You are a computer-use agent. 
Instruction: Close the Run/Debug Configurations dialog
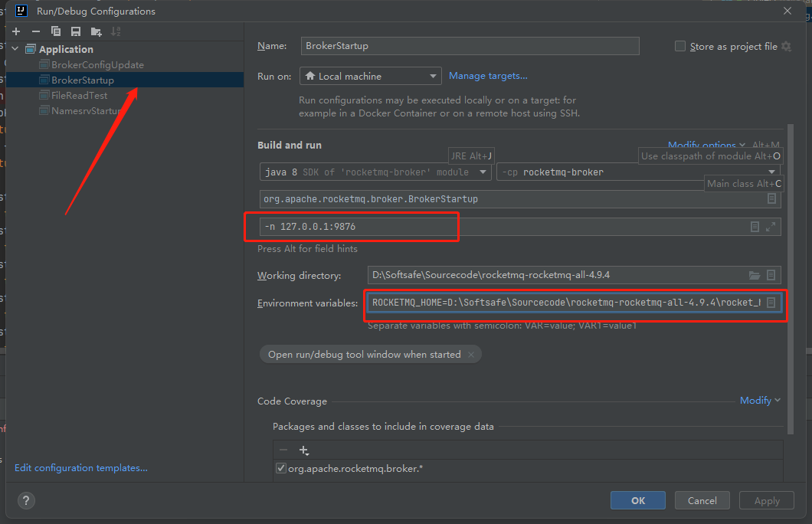pos(787,11)
